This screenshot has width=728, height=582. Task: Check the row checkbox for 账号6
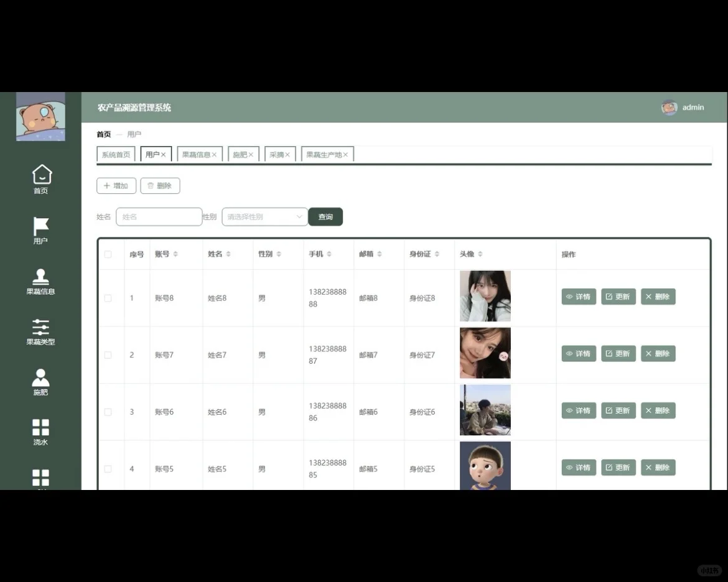click(108, 412)
